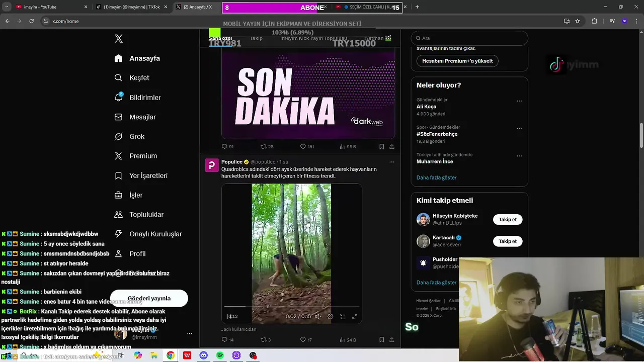644x362 pixels.
Task: Toggle picture-in-picture on the video
Action: click(343, 316)
